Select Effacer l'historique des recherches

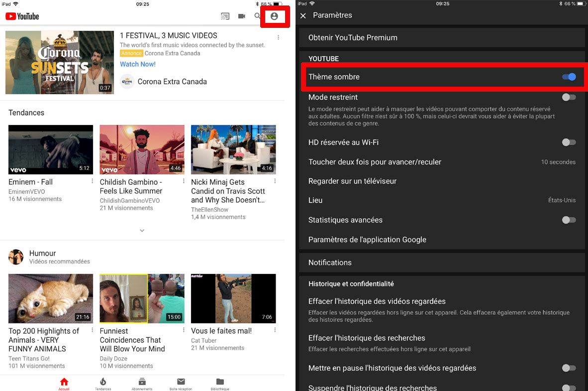(442, 343)
